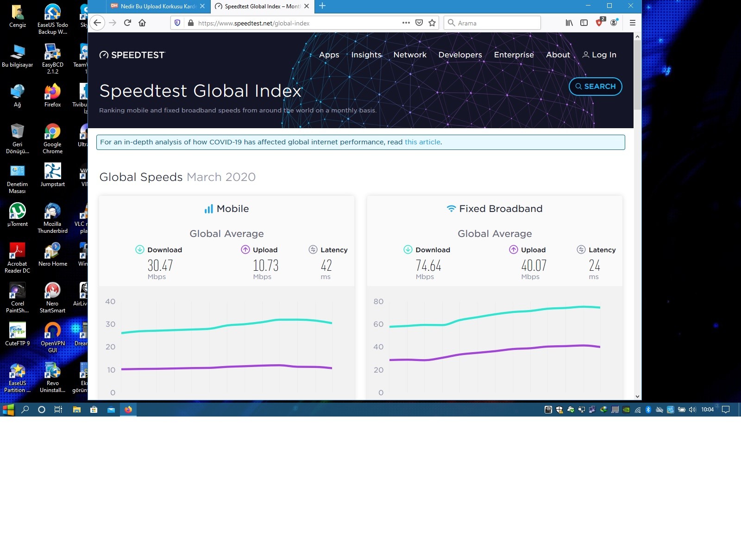
Task: Click the page vertical scrollbar thumb
Action: [637, 75]
